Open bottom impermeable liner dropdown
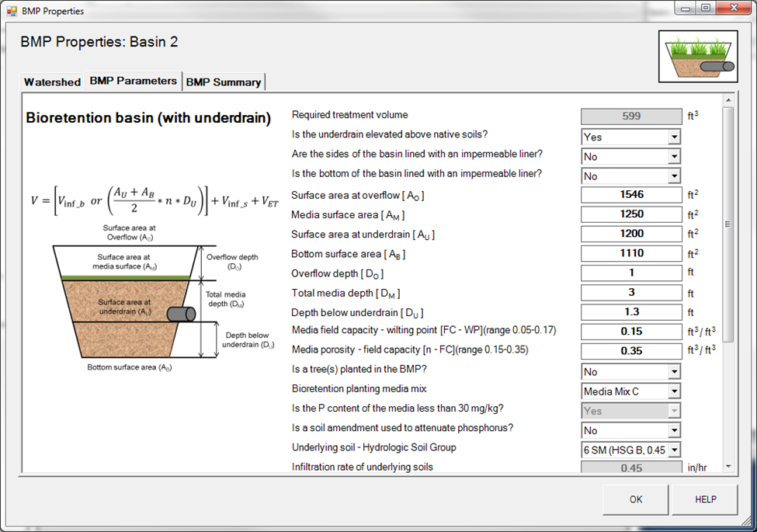757x532 pixels. coord(674,176)
